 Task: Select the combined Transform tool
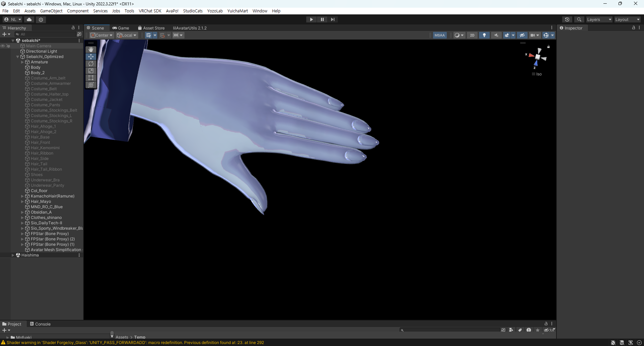tap(91, 85)
